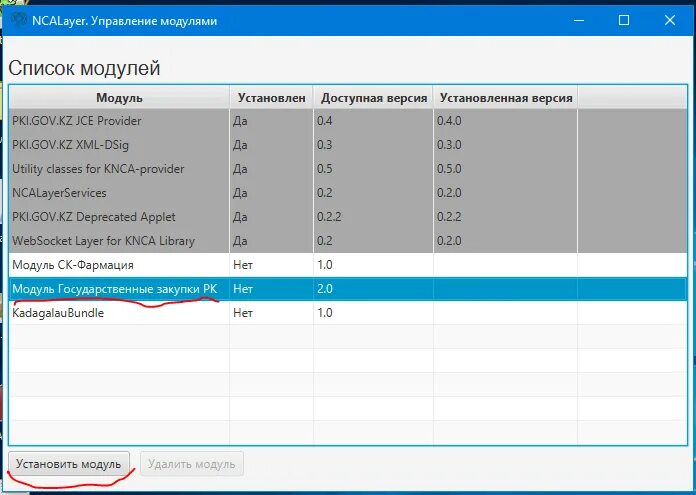Sort by the Доступная версия column header
The image size is (696, 495).
373,98
